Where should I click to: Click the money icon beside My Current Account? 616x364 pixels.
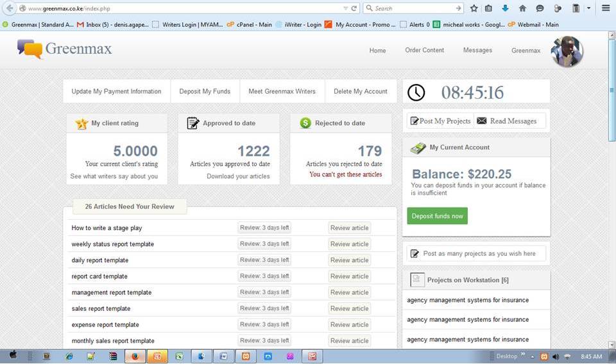pos(418,148)
